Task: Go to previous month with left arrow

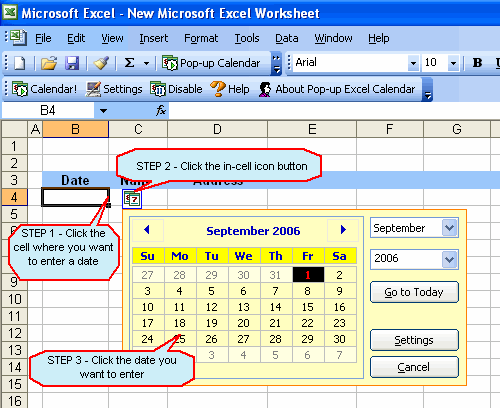Action: click(x=147, y=230)
